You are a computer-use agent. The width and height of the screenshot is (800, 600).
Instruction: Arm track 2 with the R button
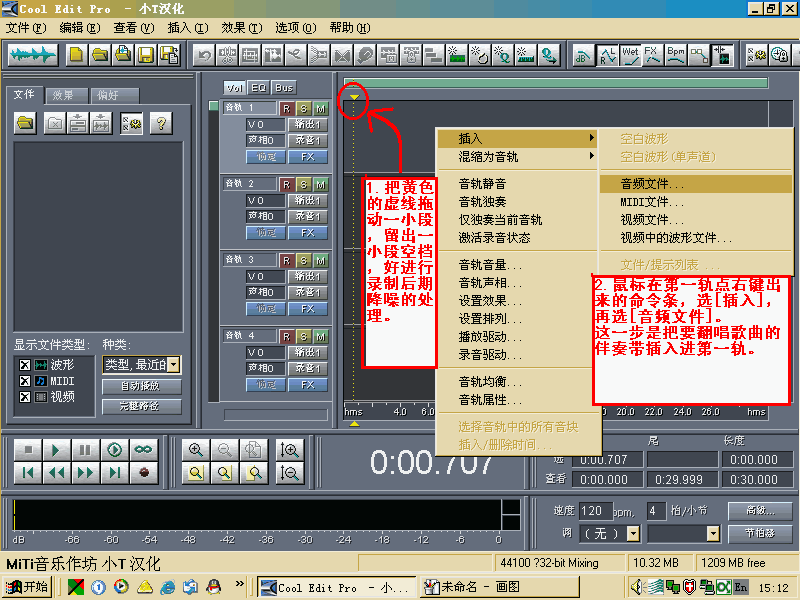pyautogui.click(x=286, y=184)
